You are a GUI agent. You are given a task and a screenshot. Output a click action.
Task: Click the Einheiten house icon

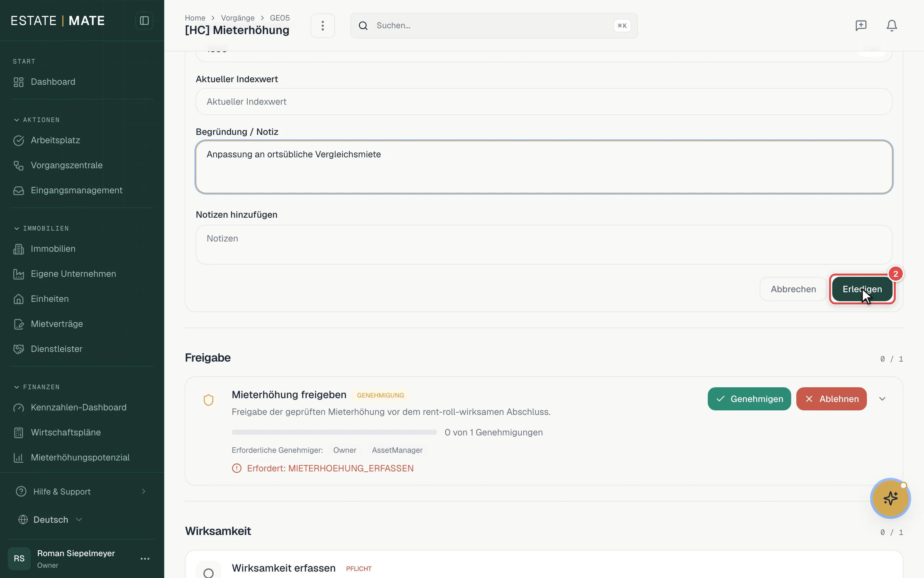tap(19, 299)
